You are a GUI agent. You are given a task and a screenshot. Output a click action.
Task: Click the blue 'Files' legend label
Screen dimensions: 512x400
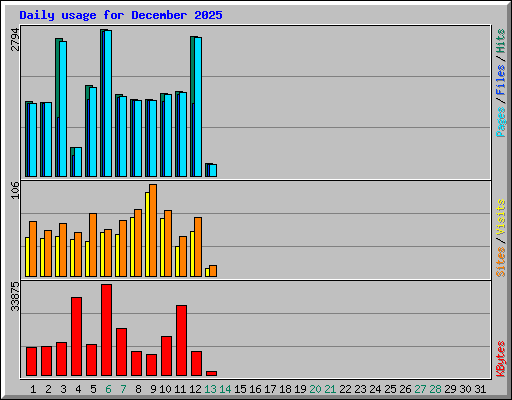501,80
